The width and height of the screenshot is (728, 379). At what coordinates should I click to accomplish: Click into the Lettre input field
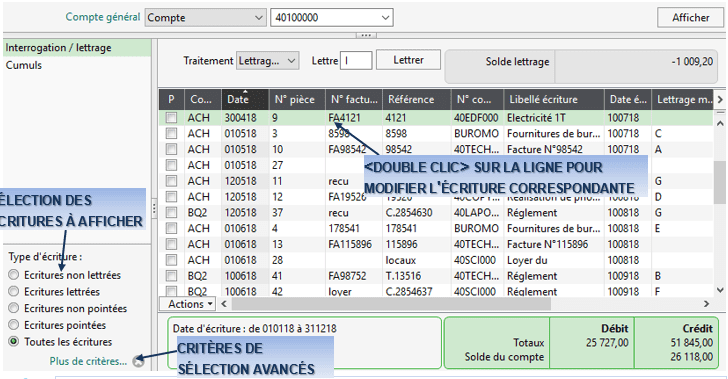point(356,61)
